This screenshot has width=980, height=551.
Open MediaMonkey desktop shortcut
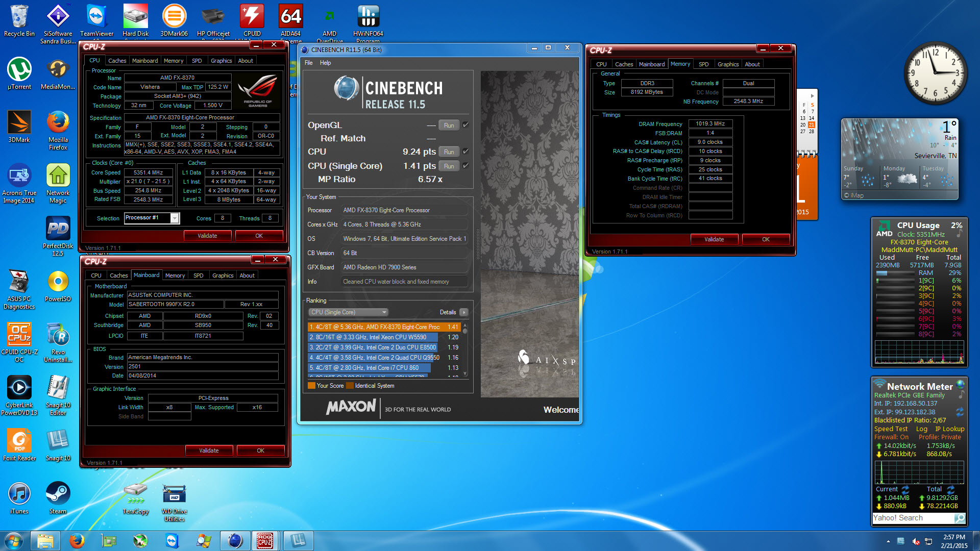click(x=58, y=73)
